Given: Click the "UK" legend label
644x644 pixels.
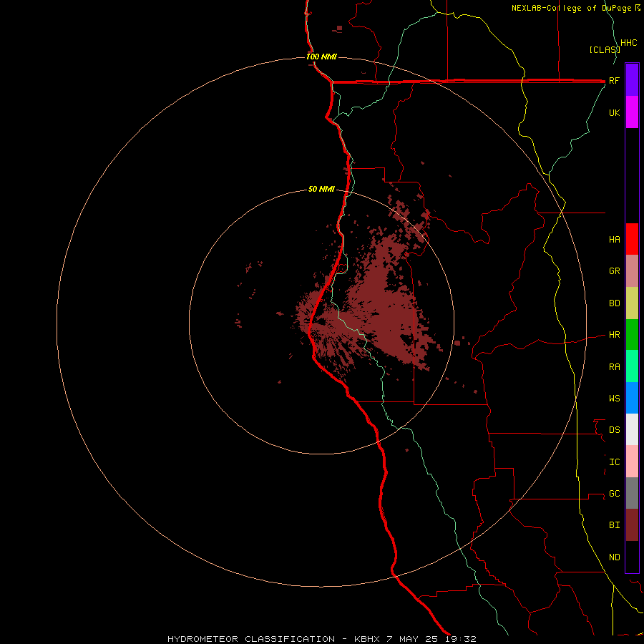Looking at the screenshot, I should pyautogui.click(x=614, y=112).
